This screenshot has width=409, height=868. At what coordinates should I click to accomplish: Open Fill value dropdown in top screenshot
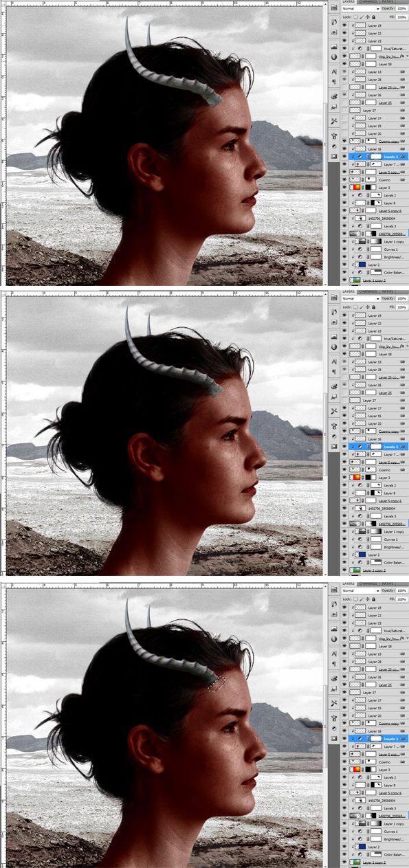(401, 17)
